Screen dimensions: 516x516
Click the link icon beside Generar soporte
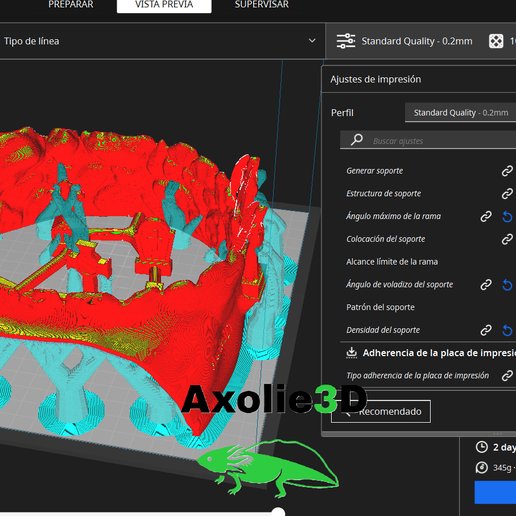[507, 171]
